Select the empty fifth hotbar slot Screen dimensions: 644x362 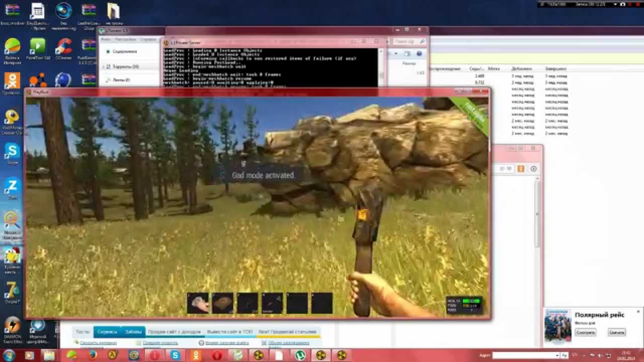[297, 303]
